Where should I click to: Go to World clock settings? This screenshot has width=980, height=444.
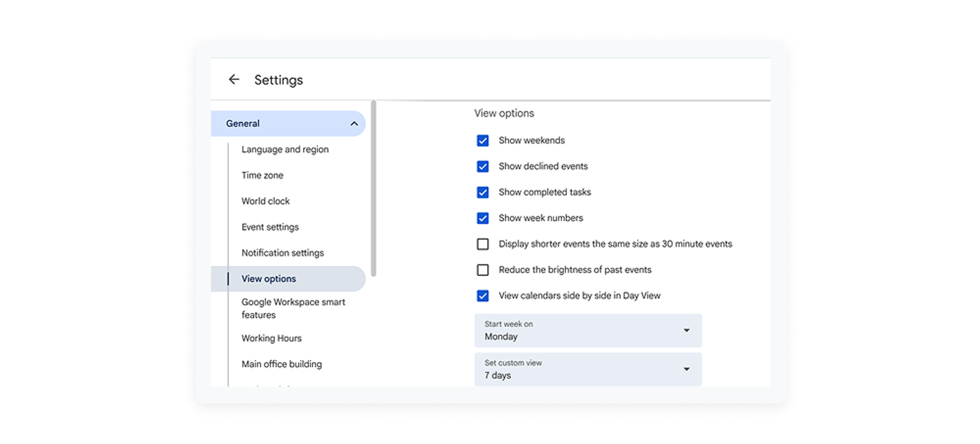coord(265,201)
